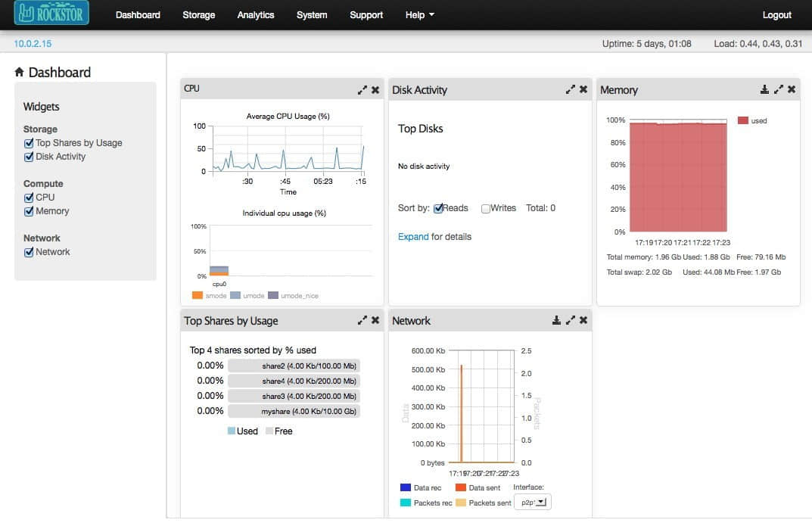The height and width of the screenshot is (526, 812).
Task: Close the Disk Activity widget
Action: (583, 89)
